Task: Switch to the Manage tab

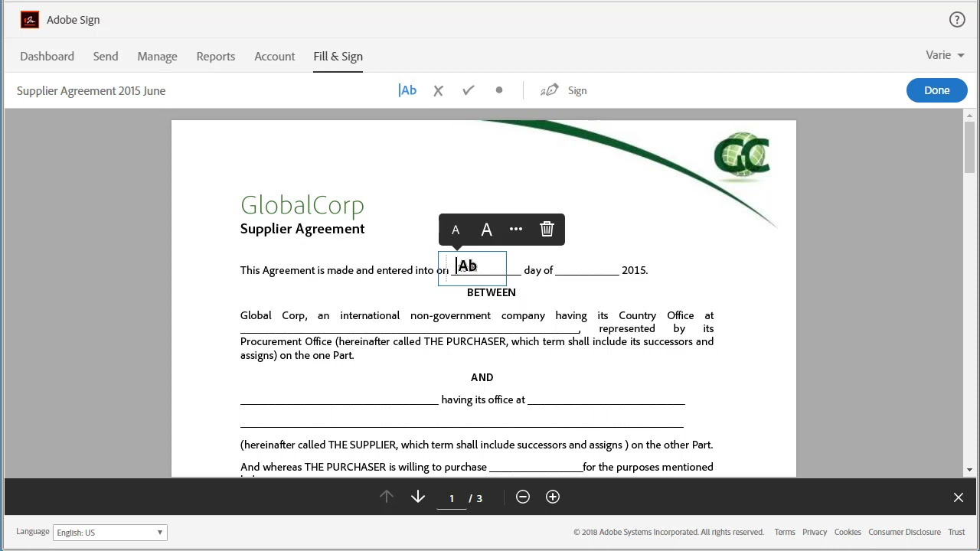Action: [157, 57]
